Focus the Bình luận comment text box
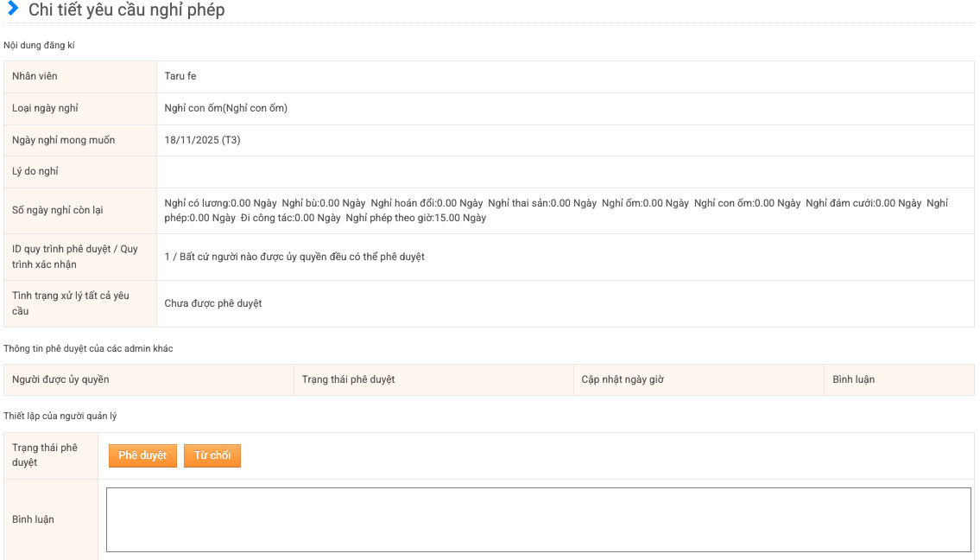 [538, 519]
